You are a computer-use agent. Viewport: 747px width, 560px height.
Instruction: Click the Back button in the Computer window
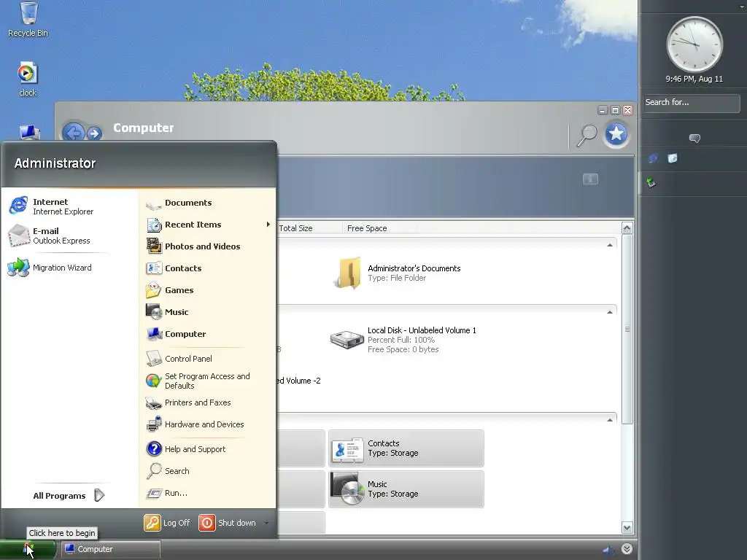[74, 133]
